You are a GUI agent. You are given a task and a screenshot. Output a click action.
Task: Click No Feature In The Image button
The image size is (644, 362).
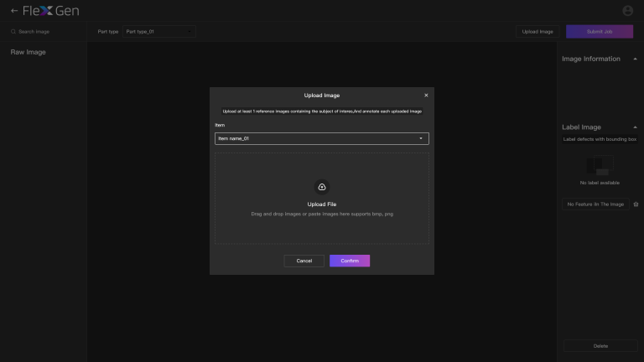pos(595,204)
